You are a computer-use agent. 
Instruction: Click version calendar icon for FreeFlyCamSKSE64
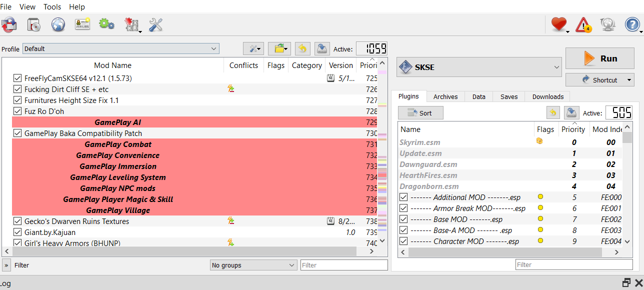(330, 78)
